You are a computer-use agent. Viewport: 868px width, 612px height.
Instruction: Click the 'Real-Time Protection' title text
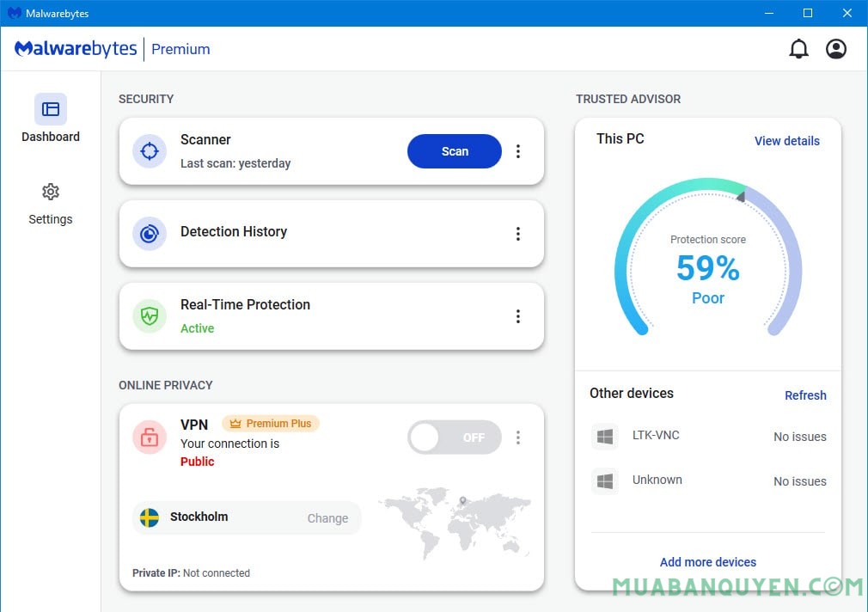pos(245,304)
